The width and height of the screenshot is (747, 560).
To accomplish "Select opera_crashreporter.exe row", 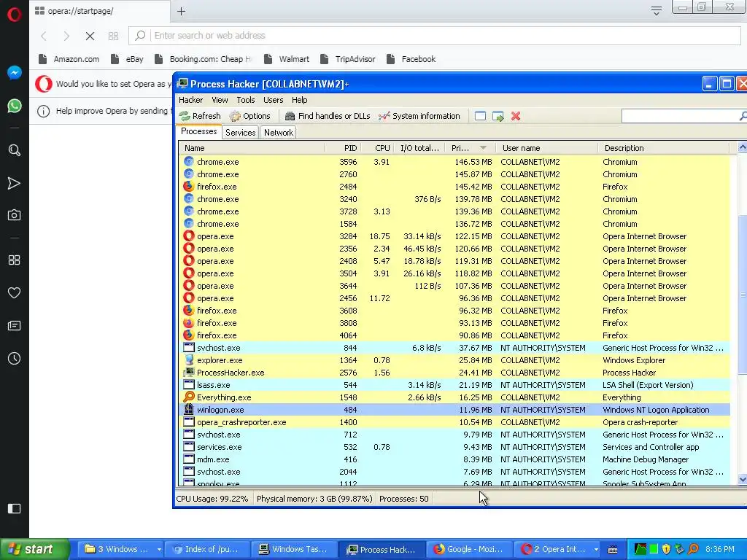I will click(454, 422).
